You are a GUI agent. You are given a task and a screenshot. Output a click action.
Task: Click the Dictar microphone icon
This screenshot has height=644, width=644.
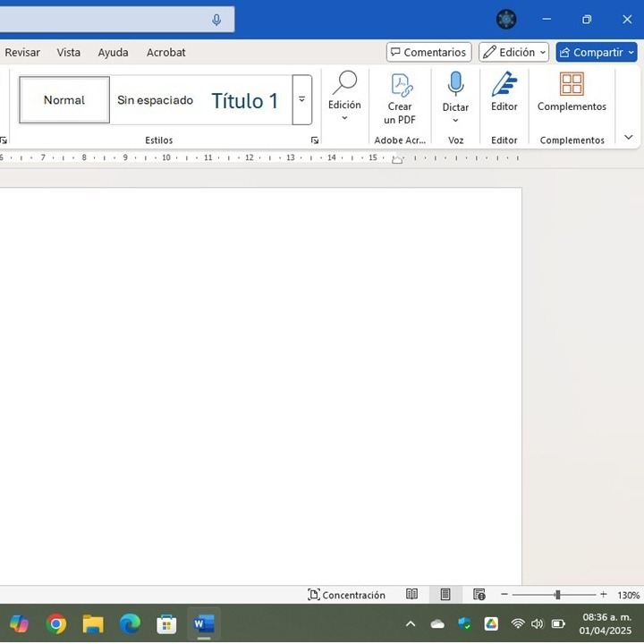click(x=455, y=83)
